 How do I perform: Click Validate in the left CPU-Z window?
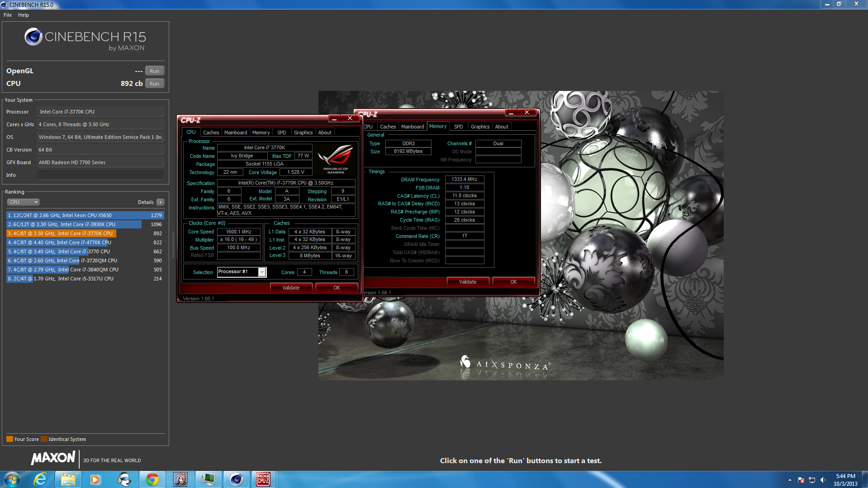coord(291,288)
